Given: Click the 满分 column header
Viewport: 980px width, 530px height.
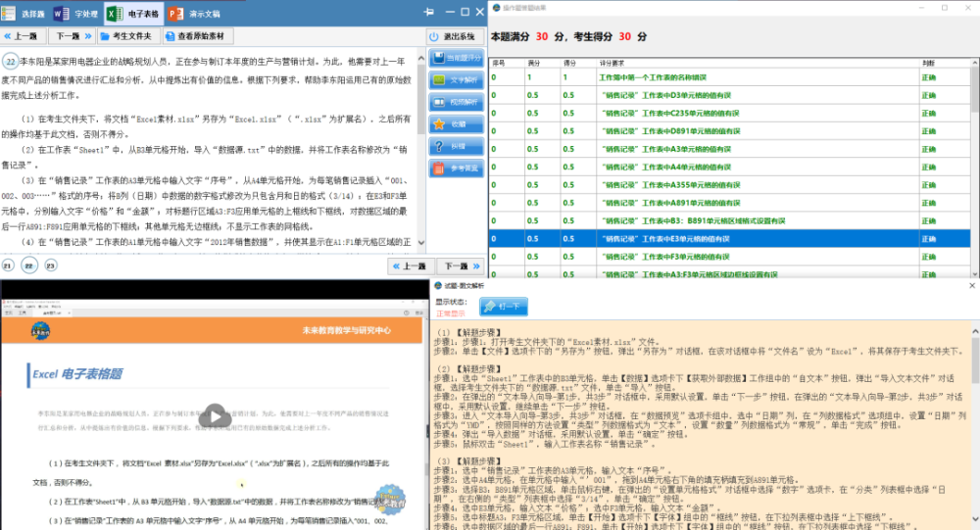Looking at the screenshot, I should (543, 63).
